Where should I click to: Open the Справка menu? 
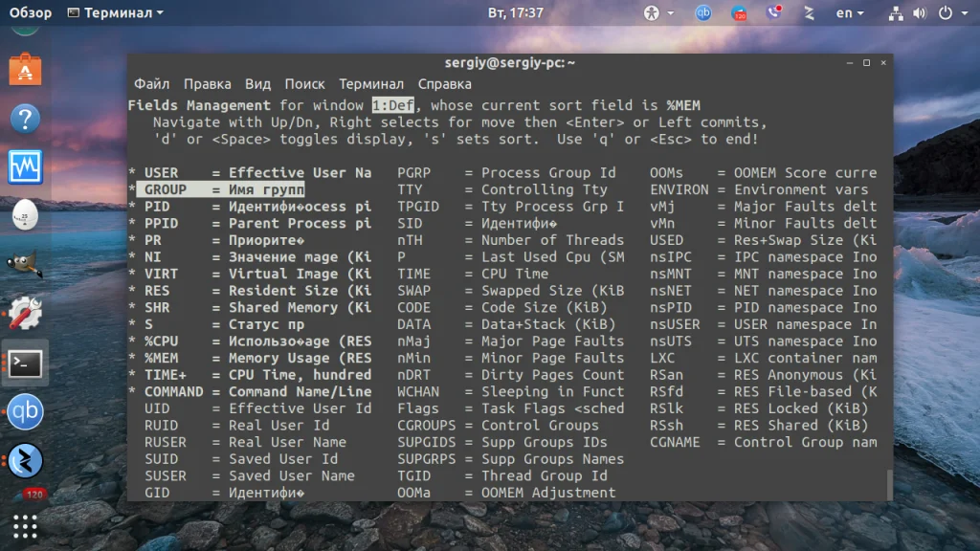[x=444, y=84]
